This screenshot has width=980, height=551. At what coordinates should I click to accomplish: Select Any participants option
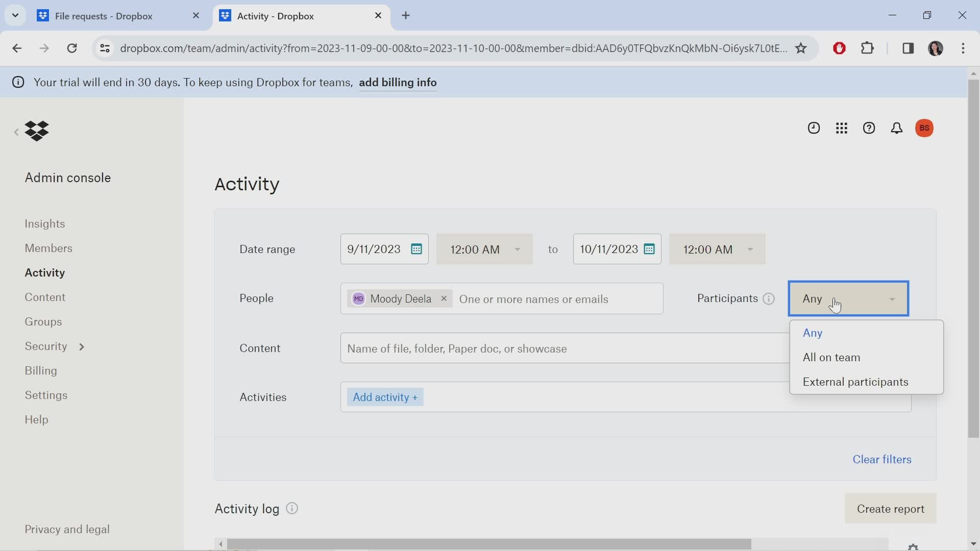pos(866,333)
